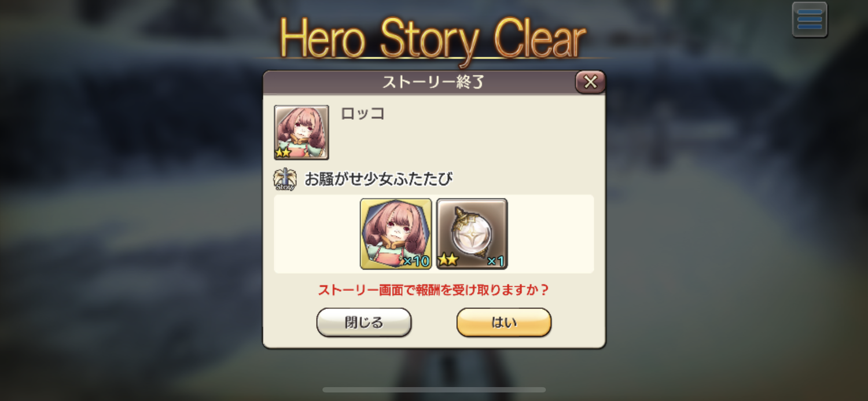
Task: Open the hamburger menu in the corner
Action: (809, 20)
